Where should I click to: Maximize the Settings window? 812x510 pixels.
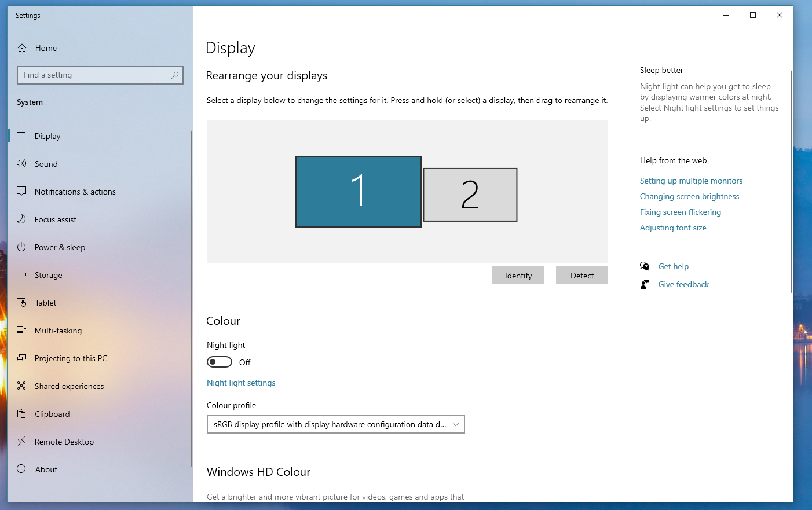coord(753,15)
